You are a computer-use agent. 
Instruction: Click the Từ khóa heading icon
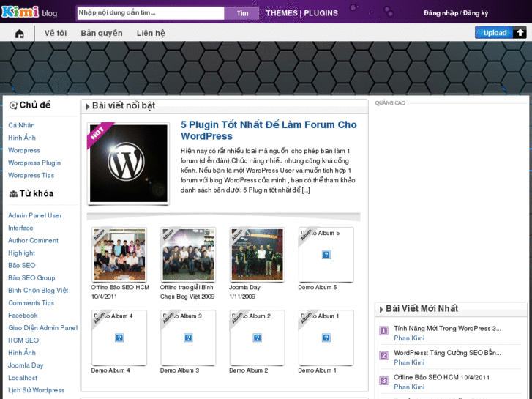(13, 194)
